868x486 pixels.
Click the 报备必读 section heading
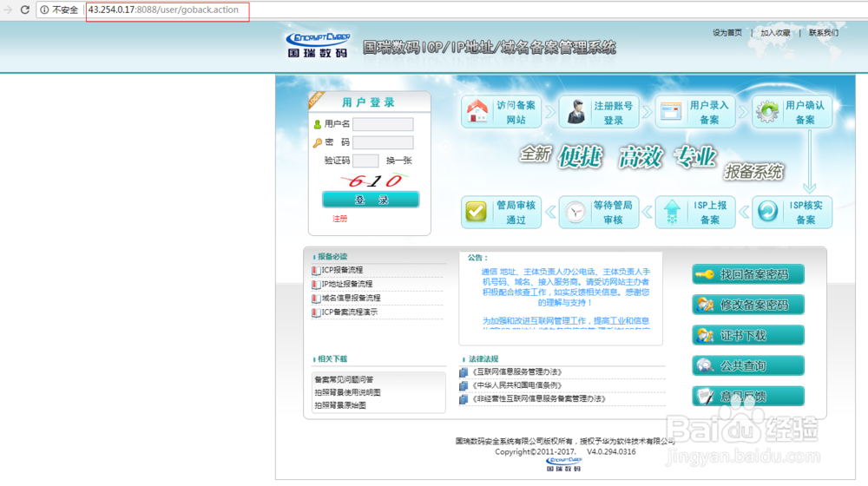pyautogui.click(x=332, y=257)
